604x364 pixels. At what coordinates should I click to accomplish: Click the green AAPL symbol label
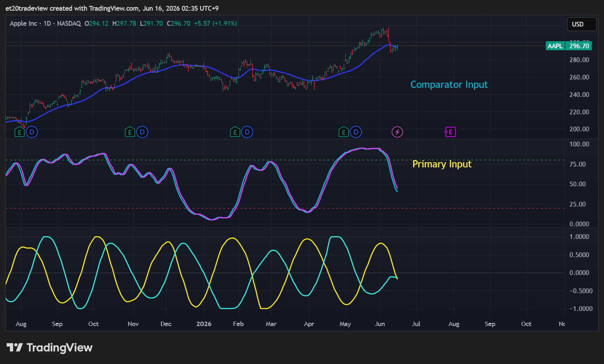pyautogui.click(x=555, y=46)
